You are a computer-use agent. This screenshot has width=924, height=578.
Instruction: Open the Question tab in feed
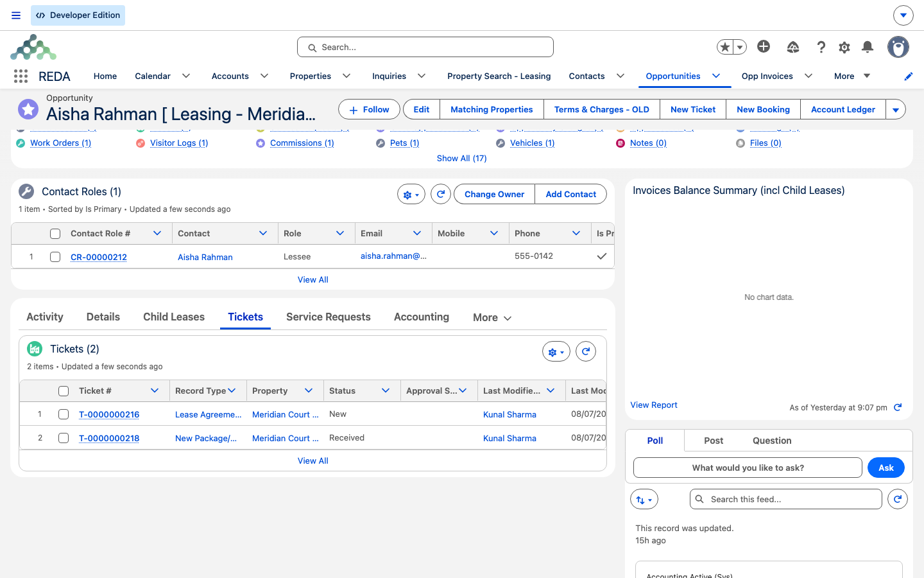(x=772, y=441)
